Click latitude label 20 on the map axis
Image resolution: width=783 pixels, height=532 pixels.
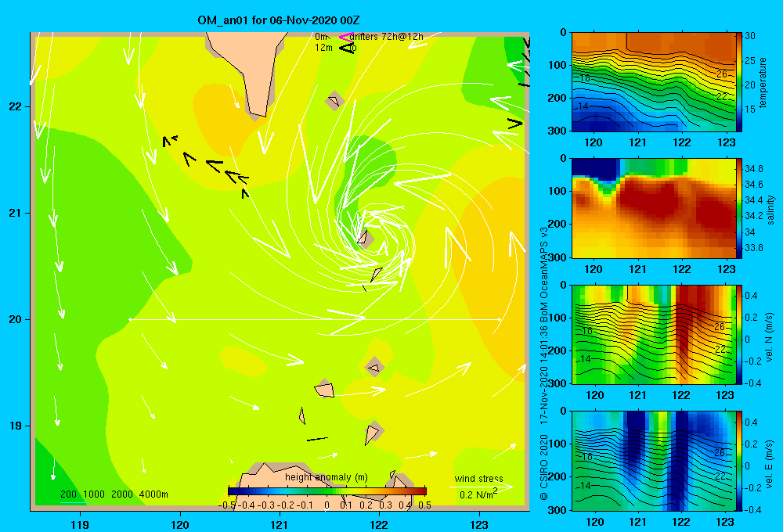(15, 319)
